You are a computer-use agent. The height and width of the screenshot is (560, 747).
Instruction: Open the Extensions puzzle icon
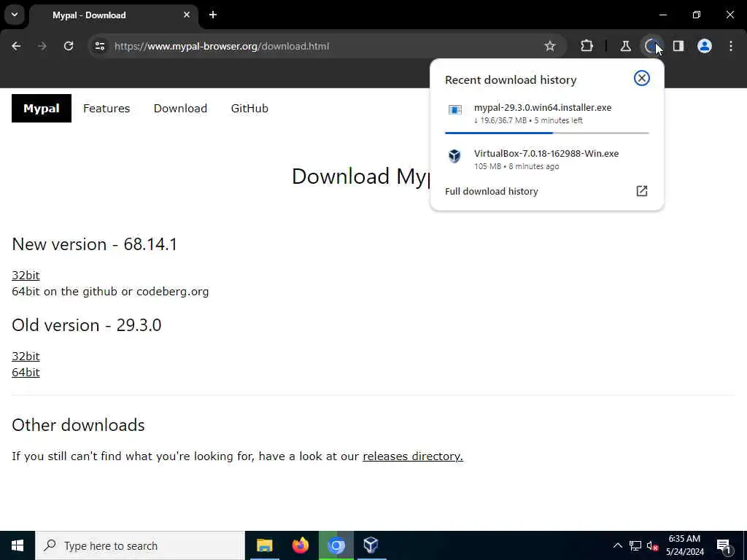pyautogui.click(x=587, y=46)
